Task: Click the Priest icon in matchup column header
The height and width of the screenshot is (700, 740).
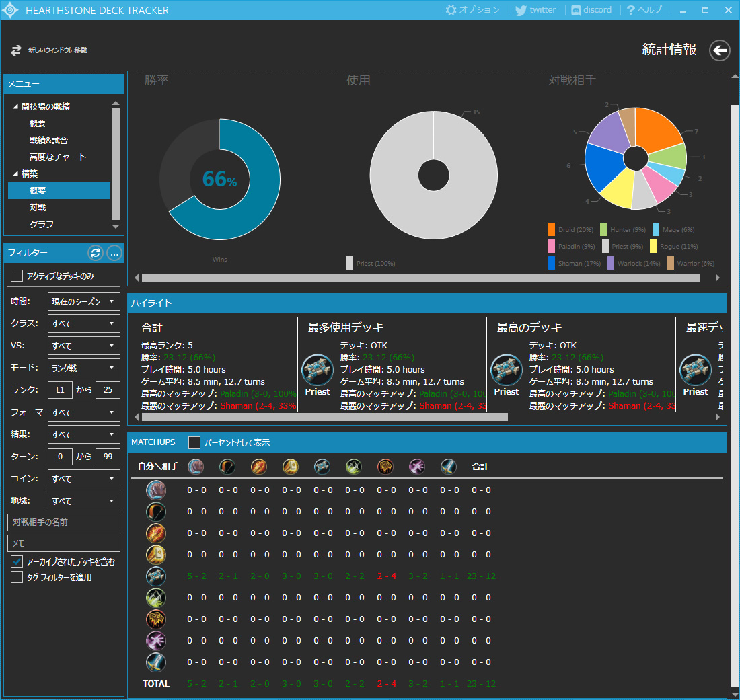Action: tap(322, 467)
